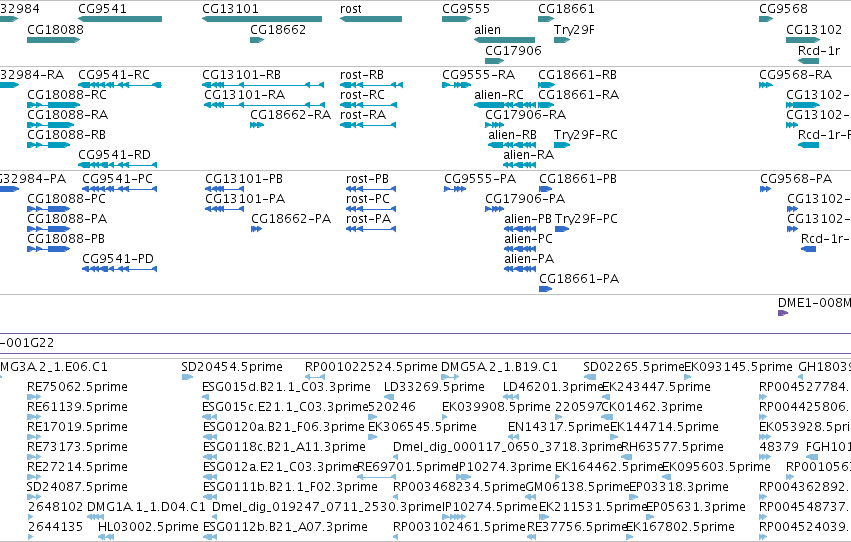The image size is (851, 542).
Task: Select the CG18088 gene arrow
Action: (x=54, y=40)
